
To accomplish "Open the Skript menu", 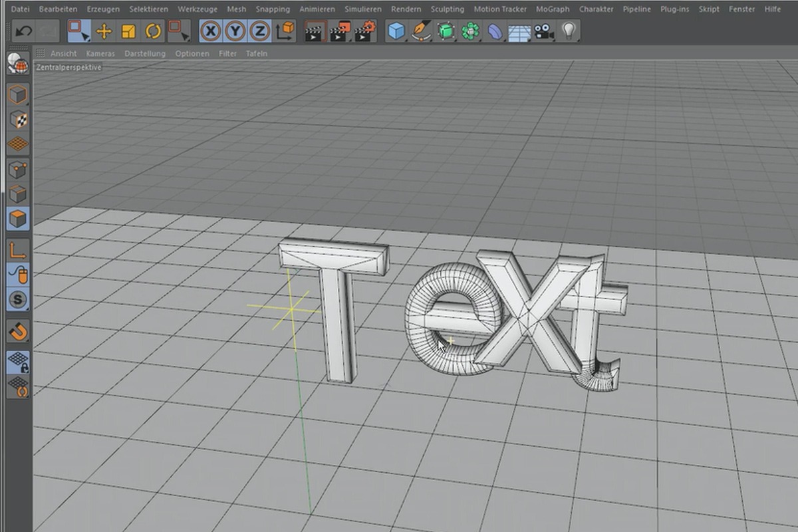I will [x=709, y=9].
